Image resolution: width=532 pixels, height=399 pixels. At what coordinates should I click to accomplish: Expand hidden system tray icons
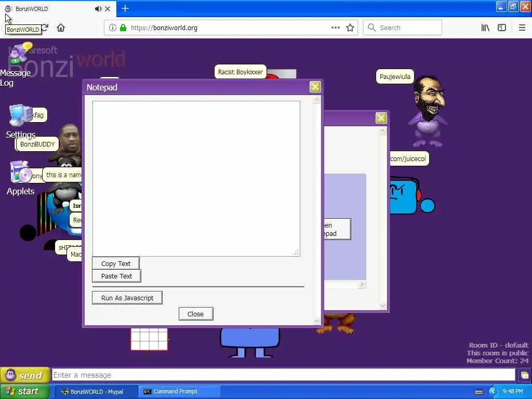coord(493,392)
